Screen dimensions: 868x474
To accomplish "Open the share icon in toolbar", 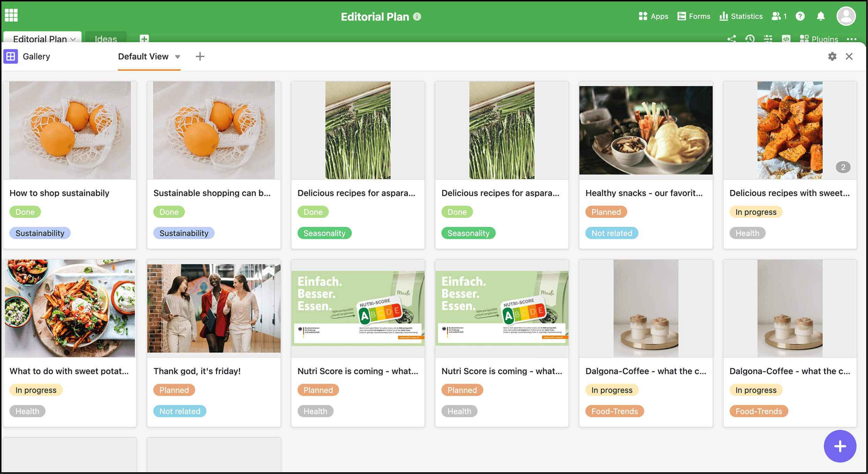I will coord(731,39).
